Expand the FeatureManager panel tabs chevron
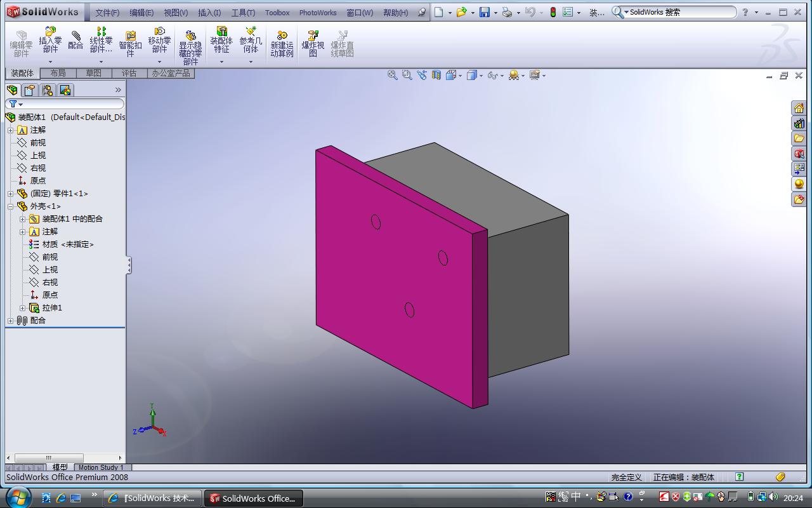 point(118,90)
